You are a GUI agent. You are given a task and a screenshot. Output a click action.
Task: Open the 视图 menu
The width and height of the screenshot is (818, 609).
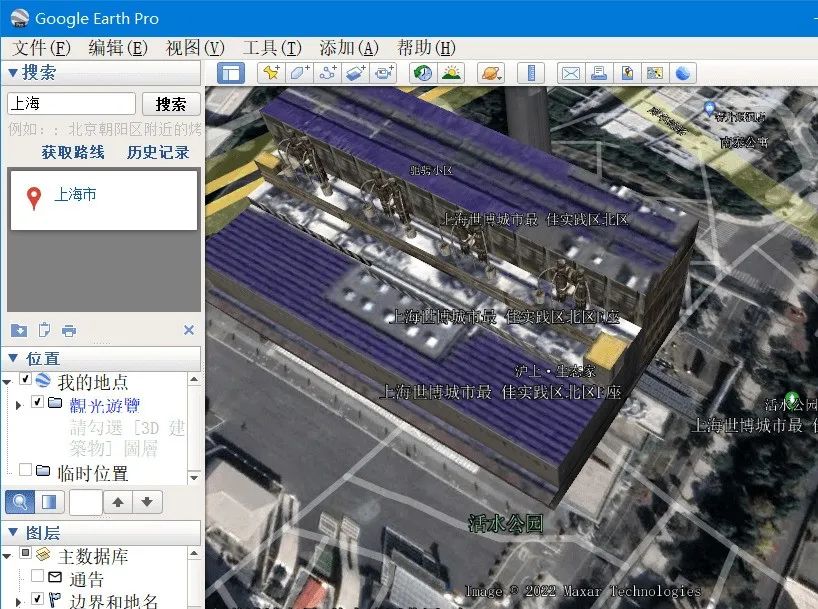(192, 47)
